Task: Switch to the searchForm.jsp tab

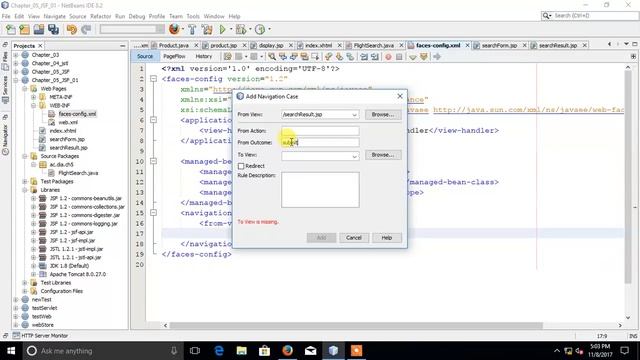Action: [499, 45]
